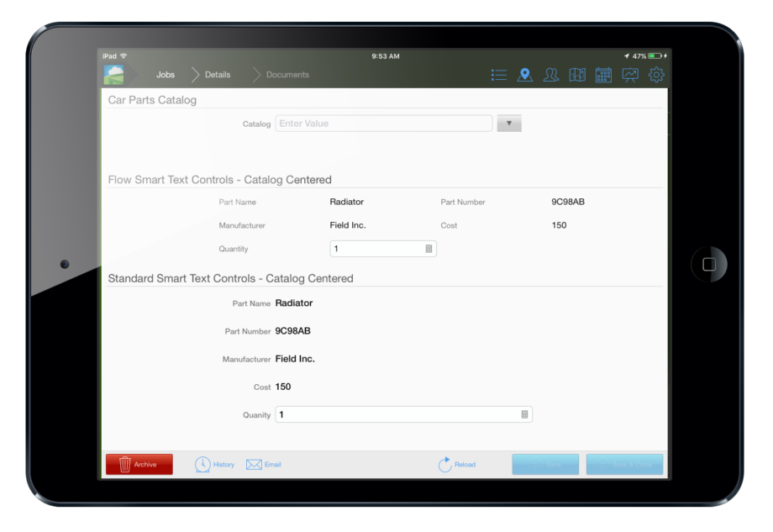
Task: Tap the Email envelope icon
Action: pyautogui.click(x=254, y=465)
